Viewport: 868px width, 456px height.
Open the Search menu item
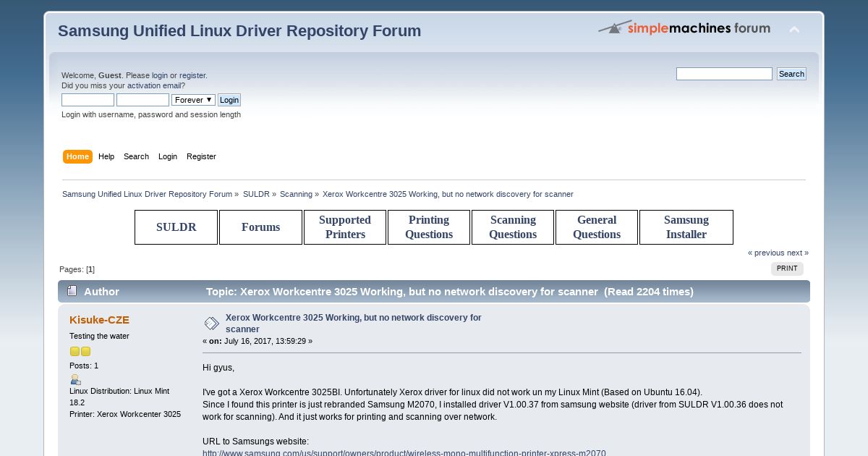[136, 156]
